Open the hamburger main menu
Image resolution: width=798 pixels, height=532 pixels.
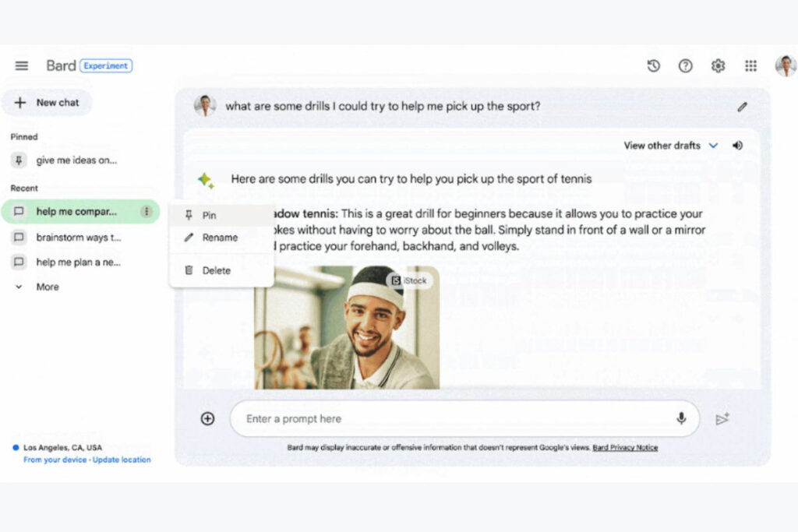tap(22, 66)
